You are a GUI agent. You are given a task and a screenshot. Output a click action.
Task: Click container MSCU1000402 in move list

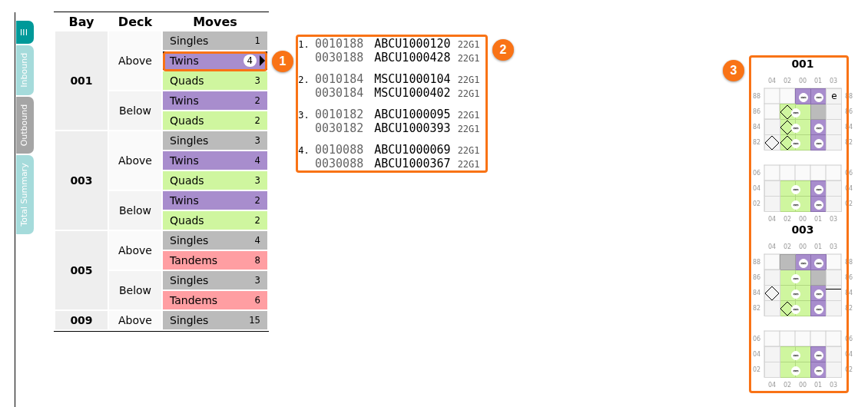[412, 93]
